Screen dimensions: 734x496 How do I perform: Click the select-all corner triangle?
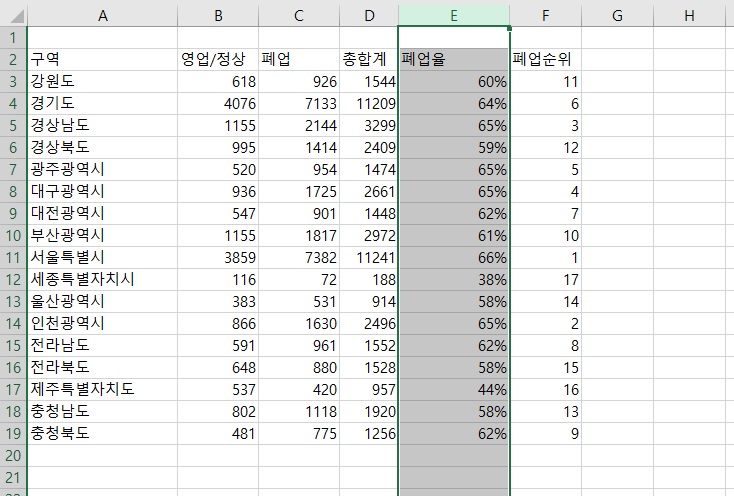(x=16, y=16)
